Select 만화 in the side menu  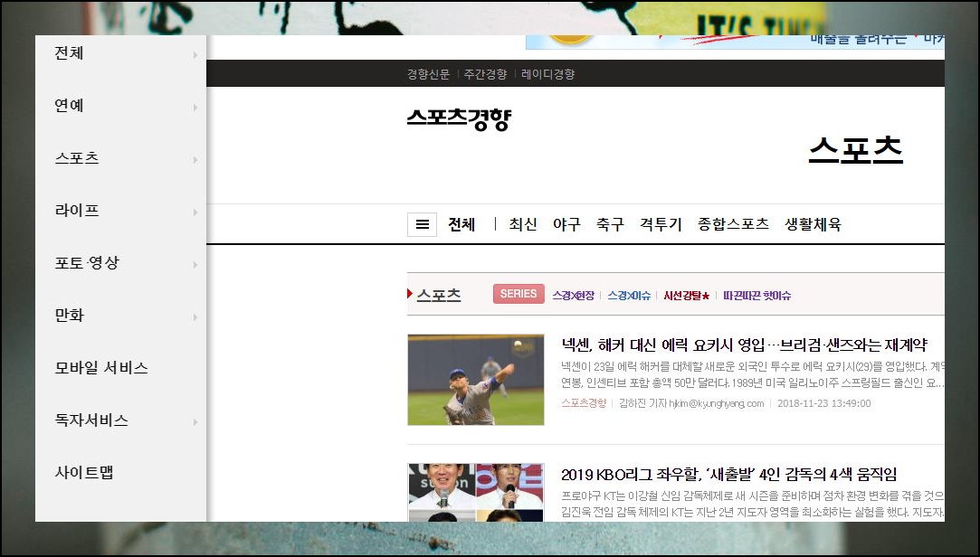click(x=69, y=316)
